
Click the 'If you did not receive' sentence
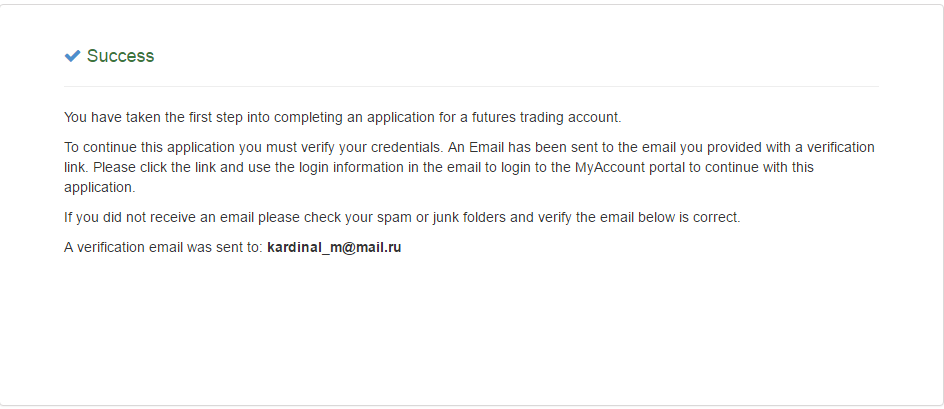point(402,217)
